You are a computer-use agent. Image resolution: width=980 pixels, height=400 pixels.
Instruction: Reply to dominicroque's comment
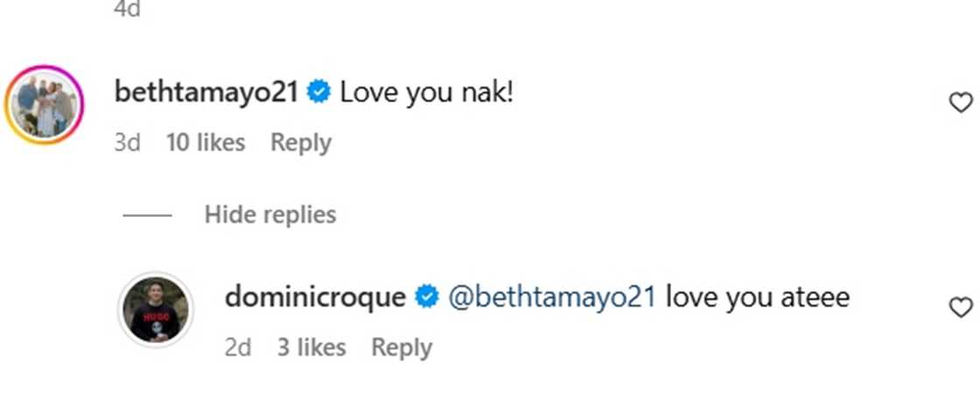point(402,347)
